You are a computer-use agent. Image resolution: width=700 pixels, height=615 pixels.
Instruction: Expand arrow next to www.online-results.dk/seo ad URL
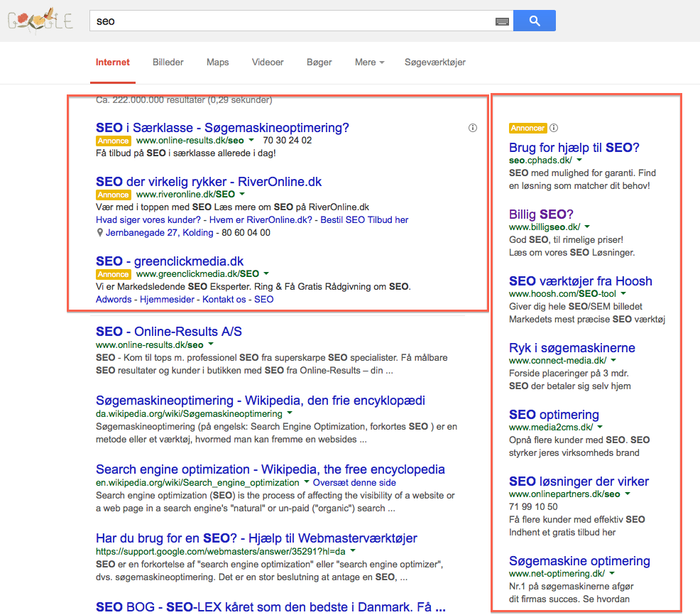point(251,140)
